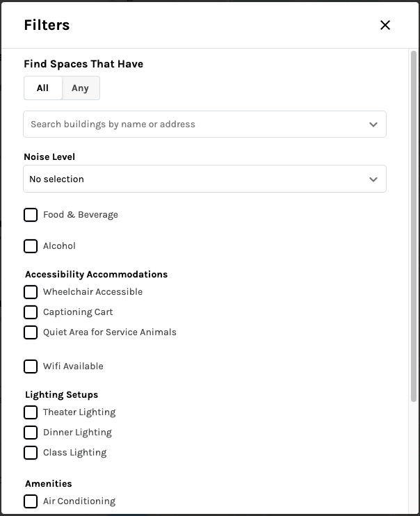Tick the Wheelchair Accessible checkbox

pyautogui.click(x=31, y=292)
